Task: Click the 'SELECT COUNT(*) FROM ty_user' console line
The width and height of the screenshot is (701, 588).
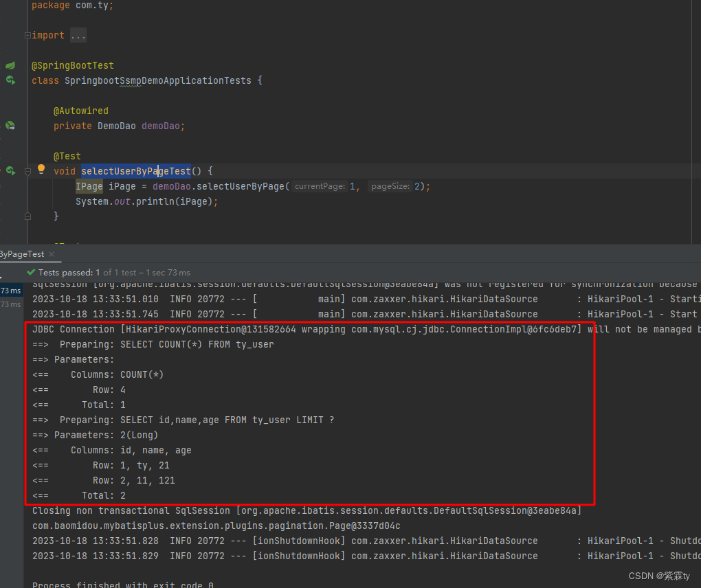Action: [153, 345]
